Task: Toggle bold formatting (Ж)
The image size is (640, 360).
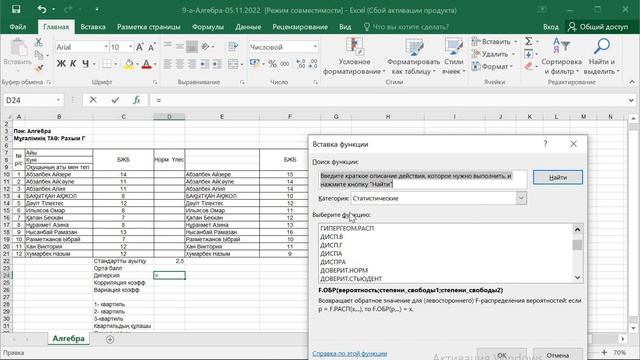Action: point(61,64)
